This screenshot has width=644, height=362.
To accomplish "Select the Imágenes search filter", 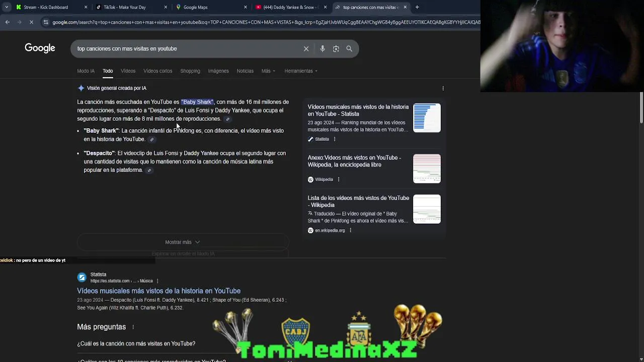I will tap(218, 71).
